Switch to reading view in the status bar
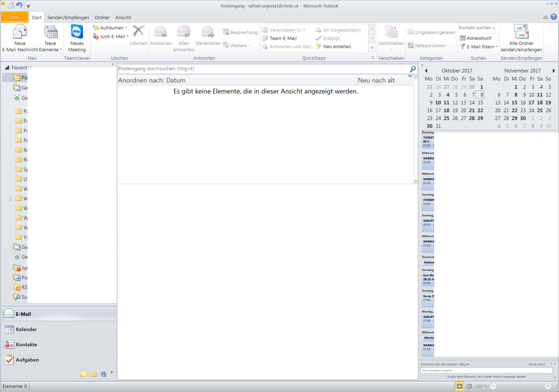Viewport: 559px width, 392px height. (x=469, y=386)
